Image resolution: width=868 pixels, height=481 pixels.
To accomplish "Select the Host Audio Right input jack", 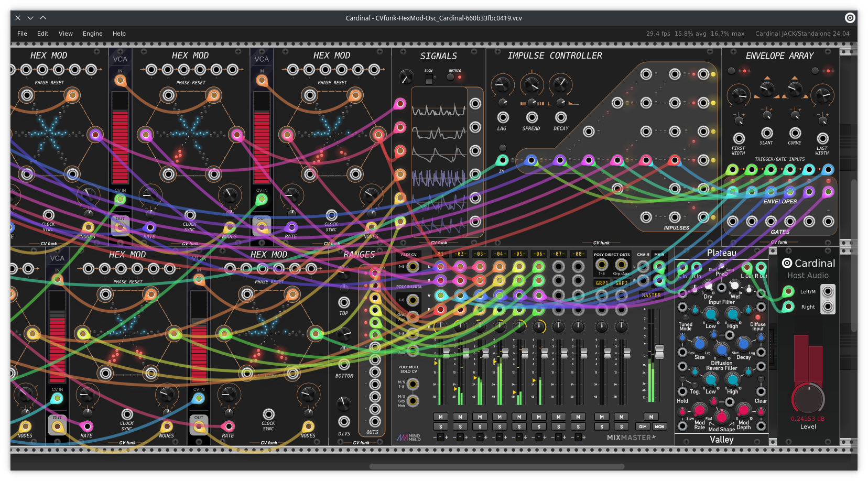I will (788, 307).
